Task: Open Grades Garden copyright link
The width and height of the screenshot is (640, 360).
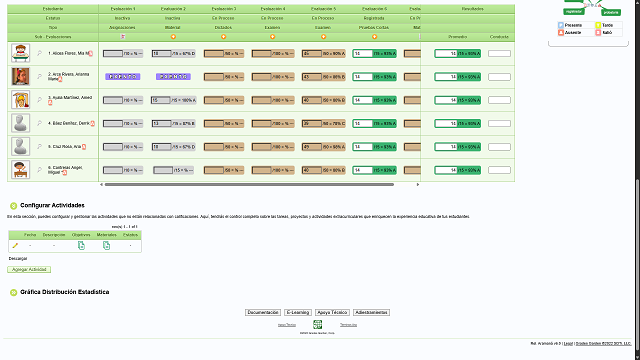Action: (x=603, y=344)
